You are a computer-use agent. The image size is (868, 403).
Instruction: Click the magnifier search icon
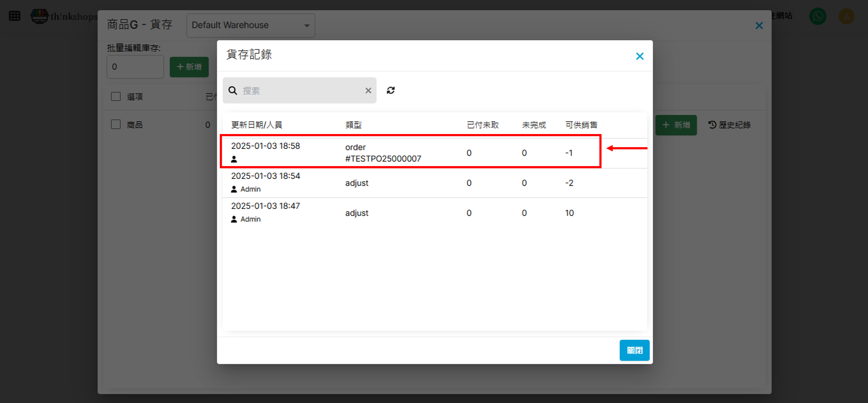[x=232, y=90]
